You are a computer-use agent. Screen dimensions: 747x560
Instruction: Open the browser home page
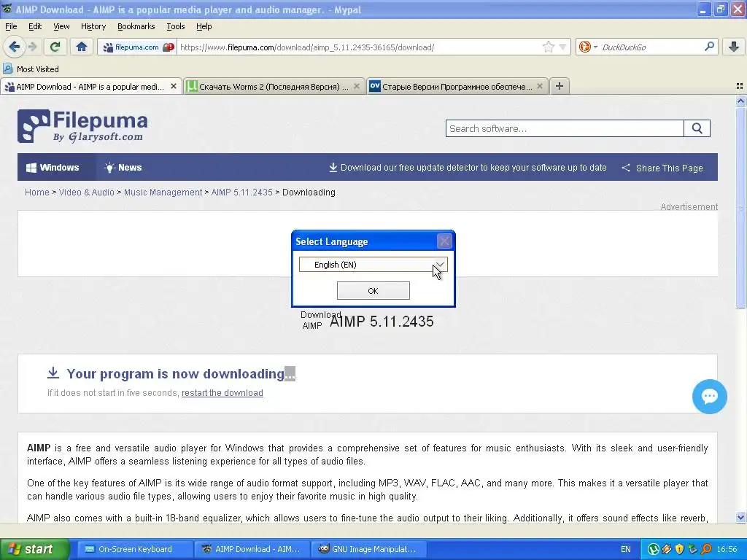point(82,47)
